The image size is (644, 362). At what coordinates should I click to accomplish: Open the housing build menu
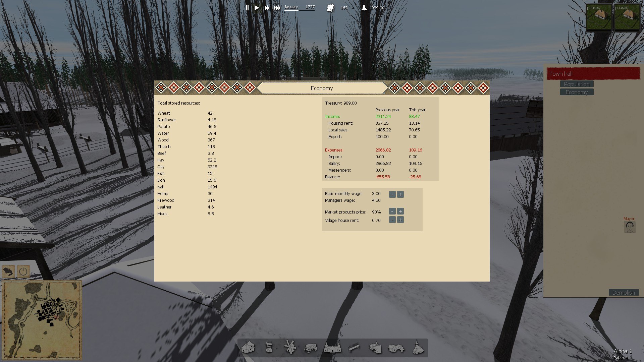point(248,348)
